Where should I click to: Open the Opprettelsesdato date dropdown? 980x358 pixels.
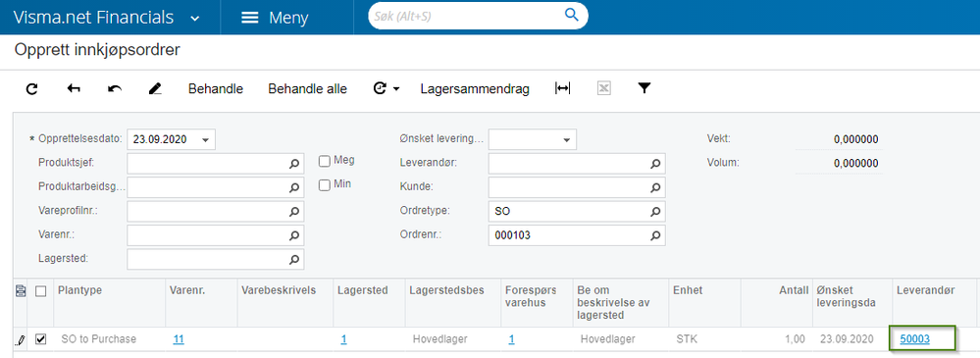click(206, 140)
